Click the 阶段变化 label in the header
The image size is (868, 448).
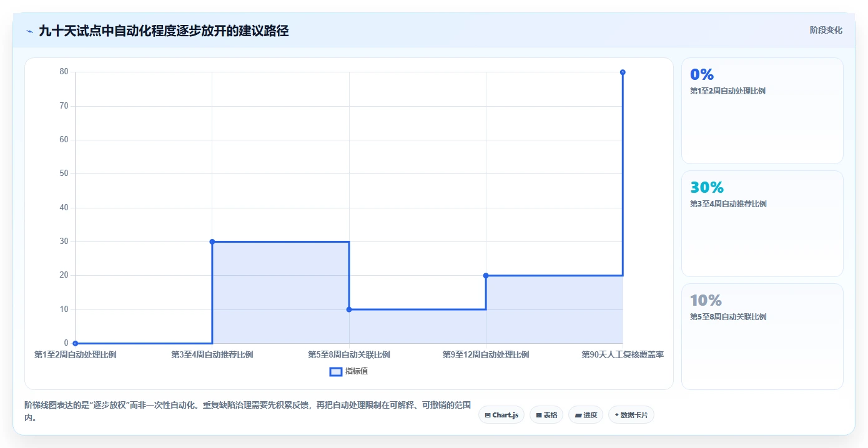coord(826,30)
